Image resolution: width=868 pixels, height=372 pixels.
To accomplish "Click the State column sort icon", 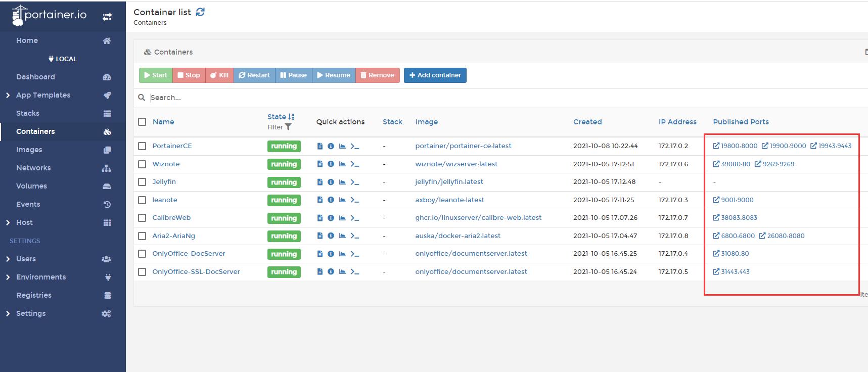I will pos(291,117).
